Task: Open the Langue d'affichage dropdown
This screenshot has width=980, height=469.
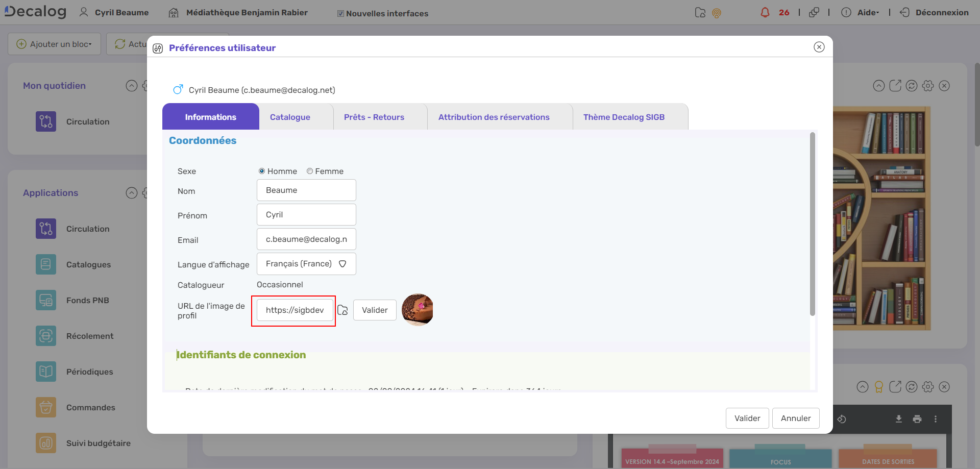Action: tap(306, 264)
